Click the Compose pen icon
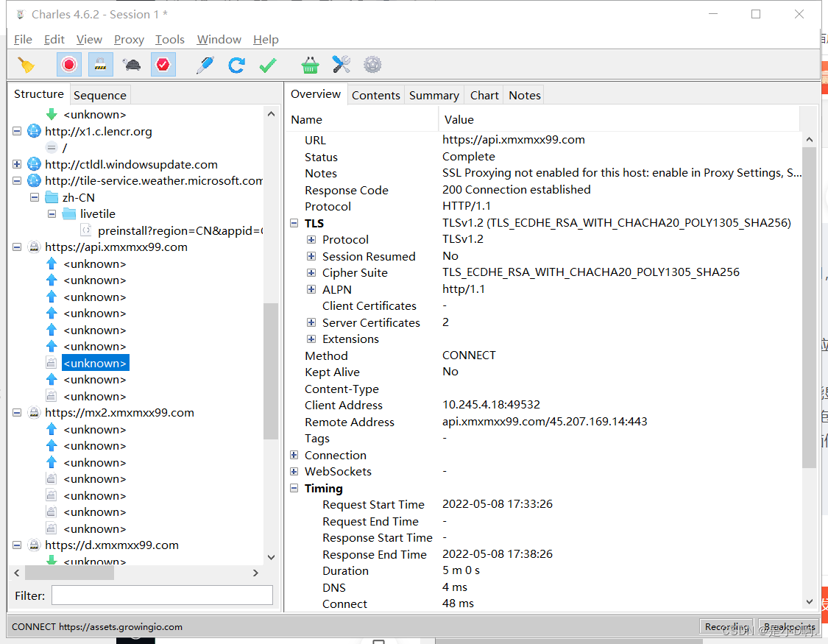Image resolution: width=828 pixels, height=644 pixels. click(205, 65)
